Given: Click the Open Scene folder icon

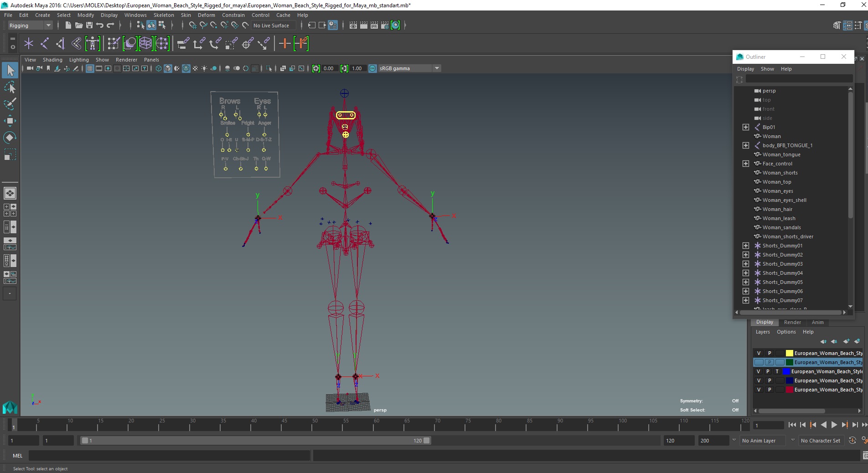Looking at the screenshot, I should [x=78, y=25].
